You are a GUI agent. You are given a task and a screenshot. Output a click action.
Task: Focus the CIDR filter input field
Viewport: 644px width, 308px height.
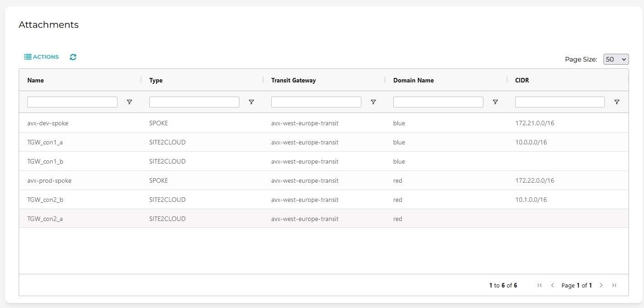tap(560, 102)
